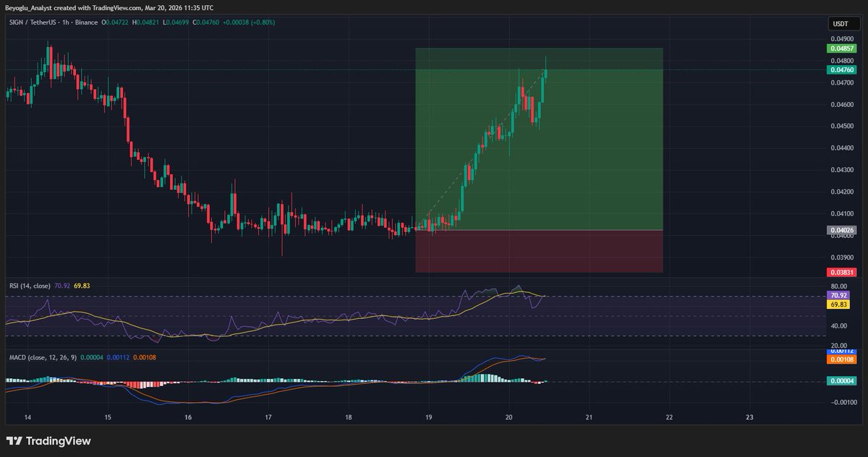Click the open value O0.04722
Viewport: 868px width, 457px height.
(x=116, y=22)
